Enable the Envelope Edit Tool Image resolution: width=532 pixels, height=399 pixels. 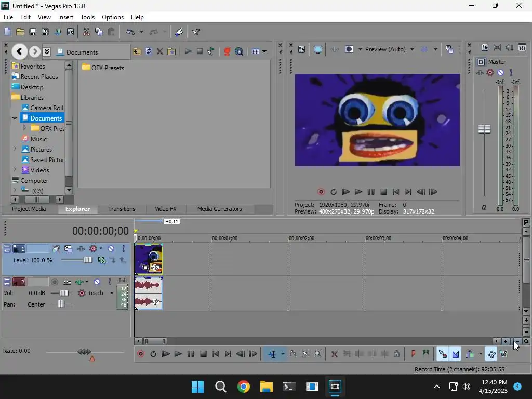[x=293, y=354]
